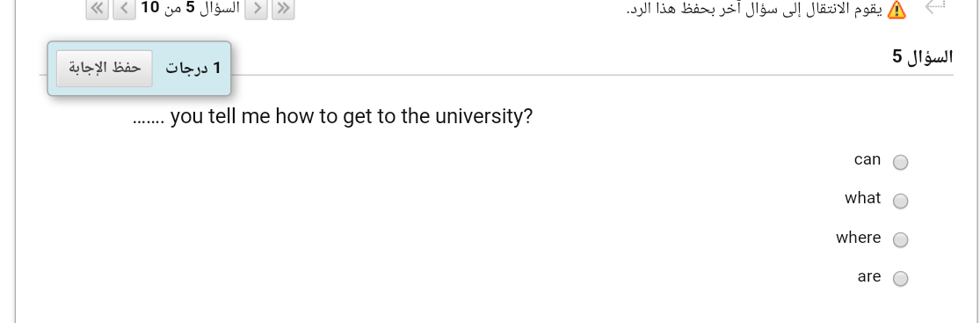Select the 'what' radio button
Image resolution: width=980 pixels, height=323 pixels.
[900, 201]
